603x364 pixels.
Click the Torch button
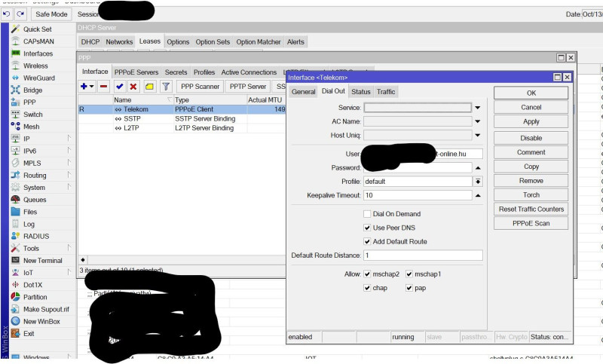pyautogui.click(x=531, y=195)
